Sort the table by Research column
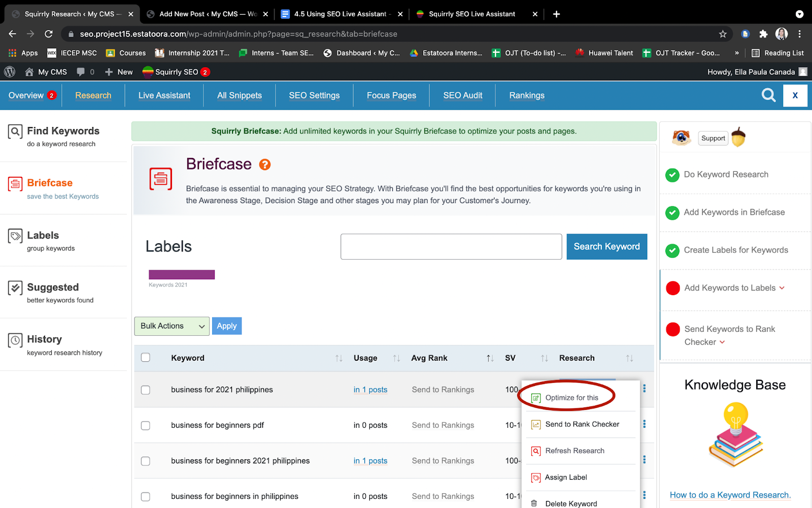 click(630, 358)
